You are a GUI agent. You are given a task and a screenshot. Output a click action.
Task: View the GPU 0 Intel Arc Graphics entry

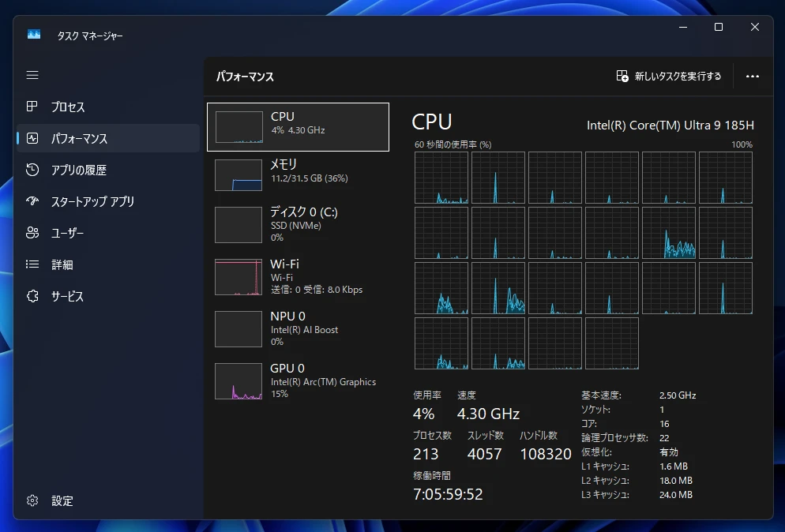click(298, 380)
